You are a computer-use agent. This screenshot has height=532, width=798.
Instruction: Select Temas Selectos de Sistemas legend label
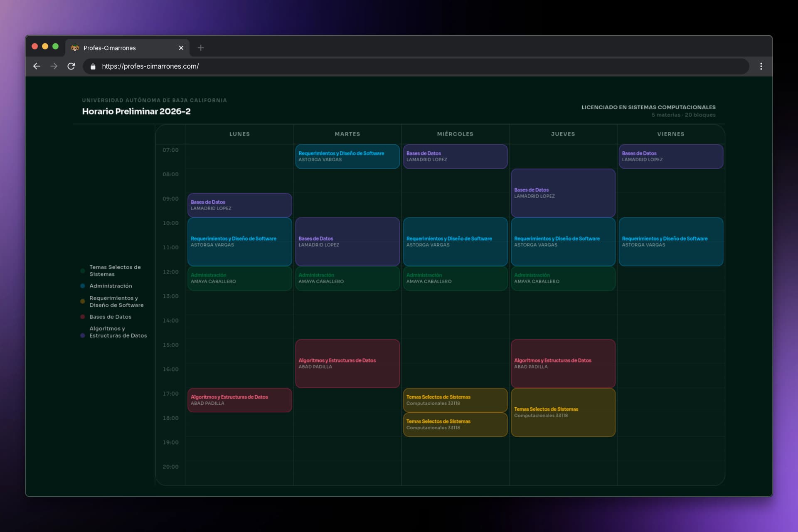(x=115, y=271)
